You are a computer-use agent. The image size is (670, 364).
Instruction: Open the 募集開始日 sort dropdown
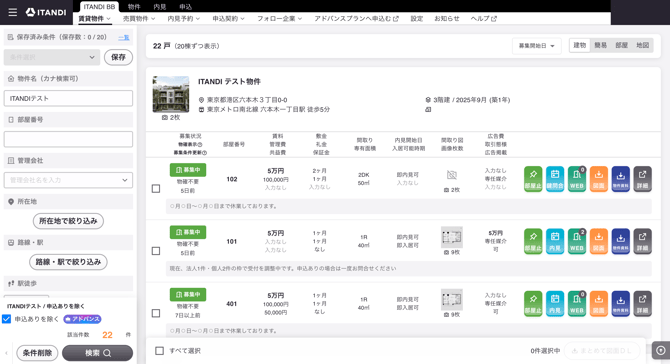coord(536,46)
